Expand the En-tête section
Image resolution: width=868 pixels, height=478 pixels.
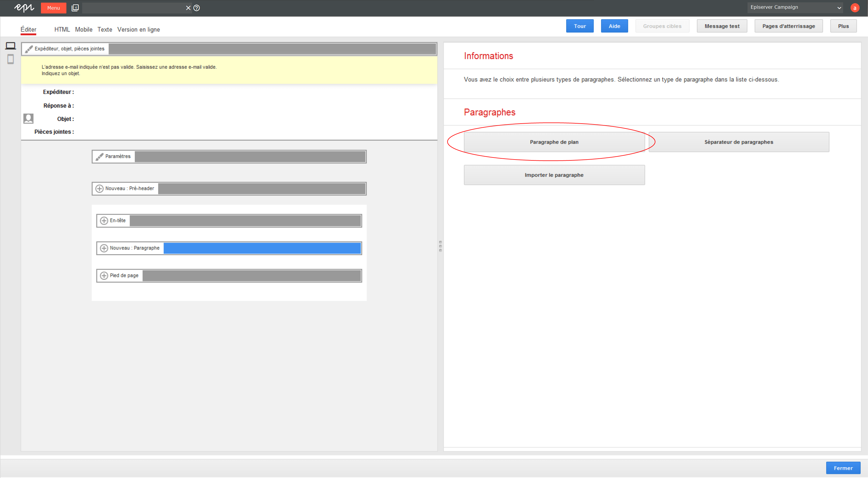click(x=103, y=220)
